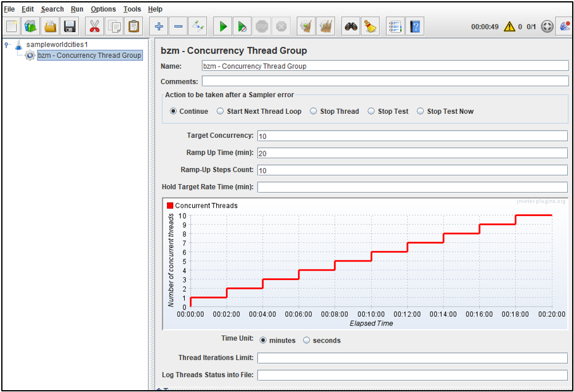The image size is (574, 392).
Task: Select the Stop Test radio button
Action: pos(371,111)
